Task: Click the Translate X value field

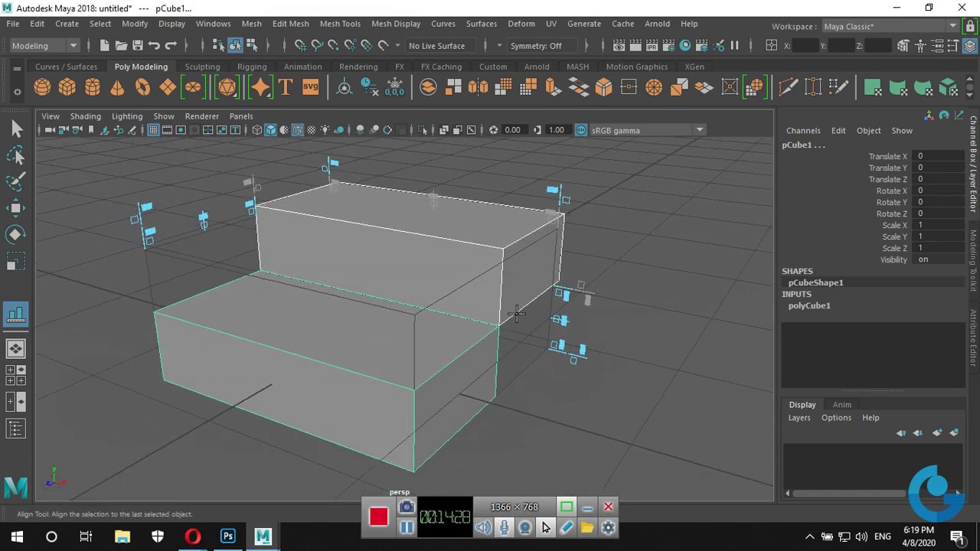Action: 939,156
